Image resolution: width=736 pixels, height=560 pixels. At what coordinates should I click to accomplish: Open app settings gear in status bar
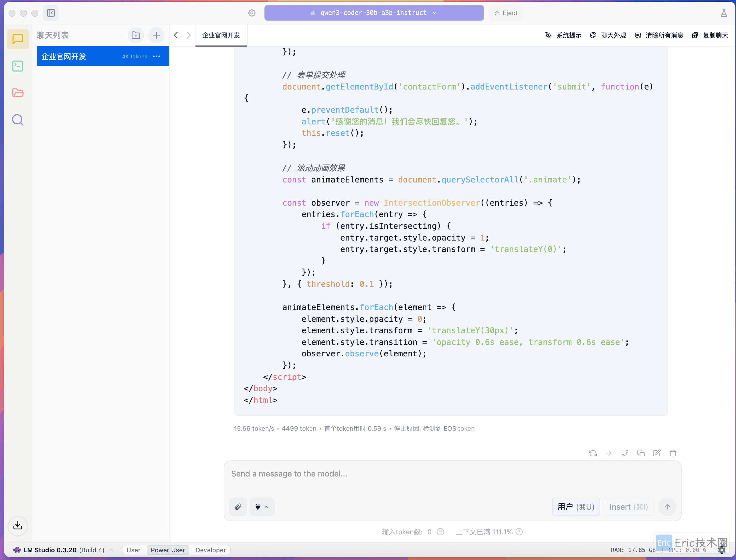pos(722,550)
